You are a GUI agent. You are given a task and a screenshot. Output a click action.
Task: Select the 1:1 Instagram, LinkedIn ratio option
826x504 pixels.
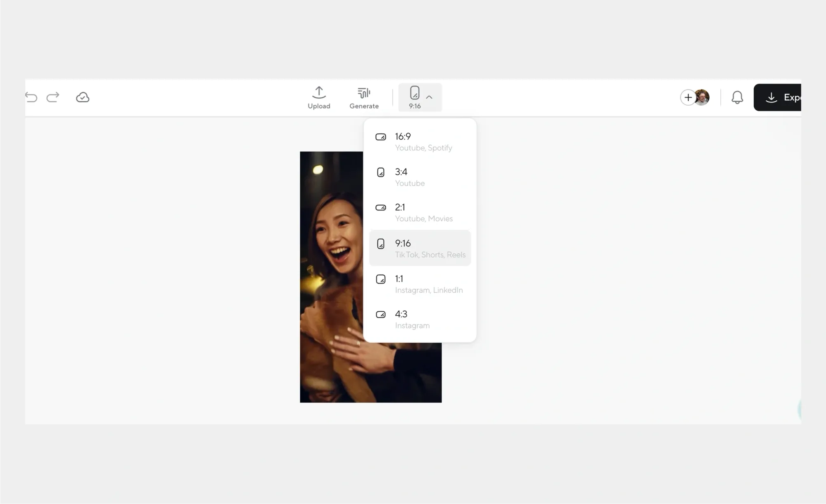click(x=420, y=284)
